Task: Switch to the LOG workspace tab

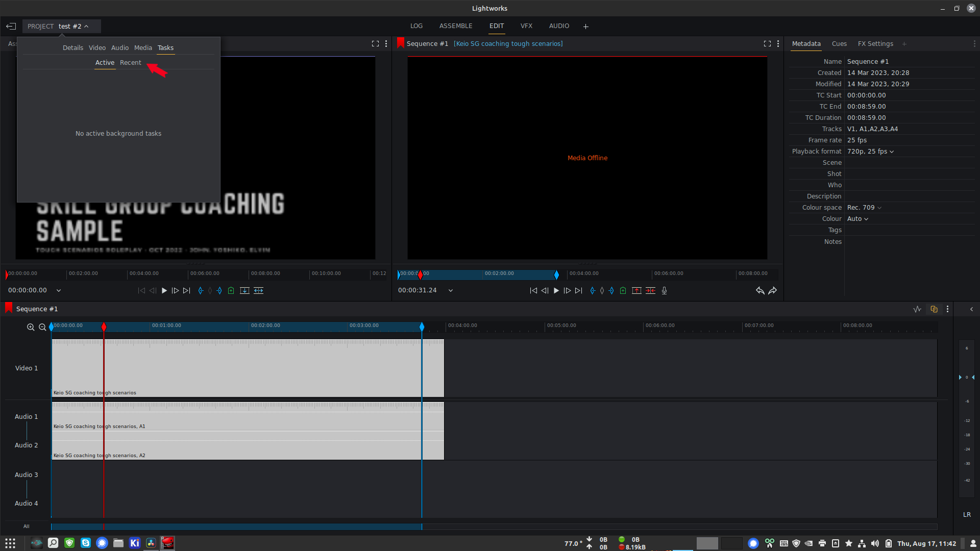Action: pyautogui.click(x=416, y=26)
